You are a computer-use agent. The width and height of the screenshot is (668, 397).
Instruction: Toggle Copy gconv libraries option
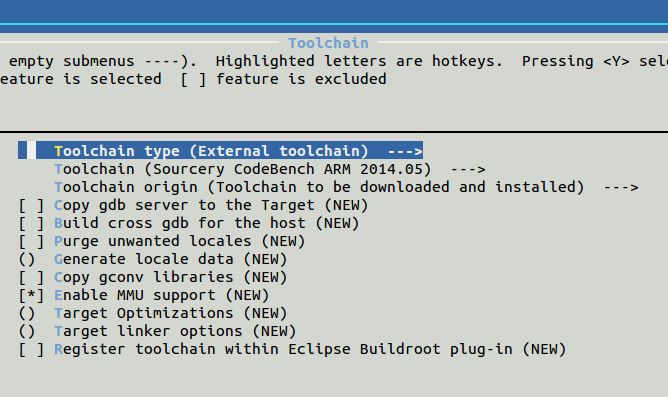click(x=153, y=277)
